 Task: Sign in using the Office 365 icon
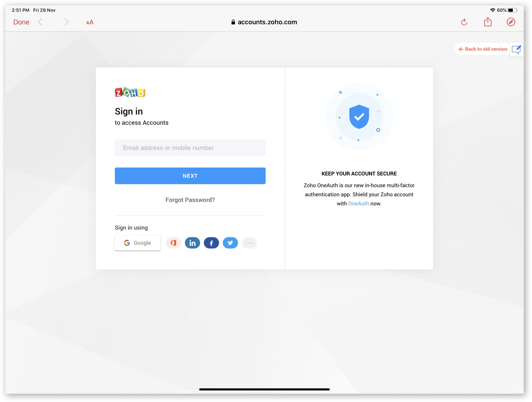[173, 243]
